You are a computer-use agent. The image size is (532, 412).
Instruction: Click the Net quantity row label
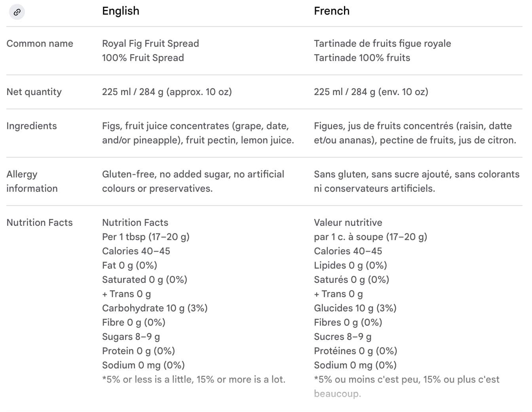pyautogui.click(x=34, y=92)
